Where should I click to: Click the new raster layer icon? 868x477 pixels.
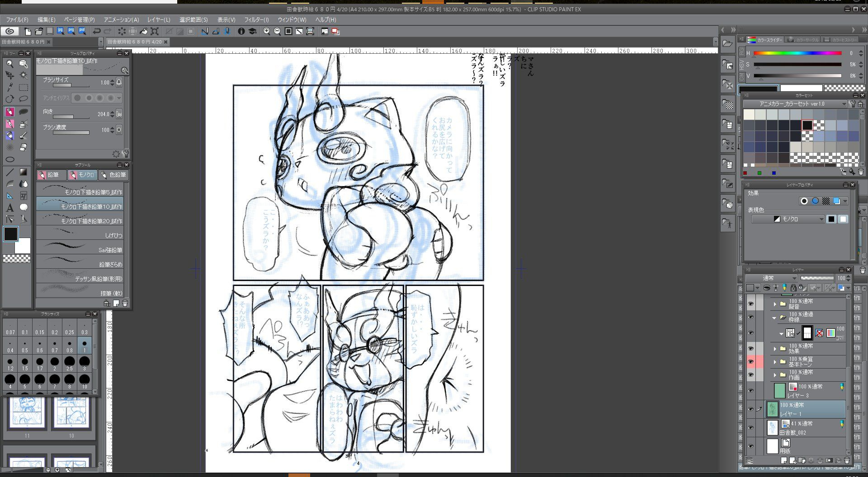tap(784, 461)
